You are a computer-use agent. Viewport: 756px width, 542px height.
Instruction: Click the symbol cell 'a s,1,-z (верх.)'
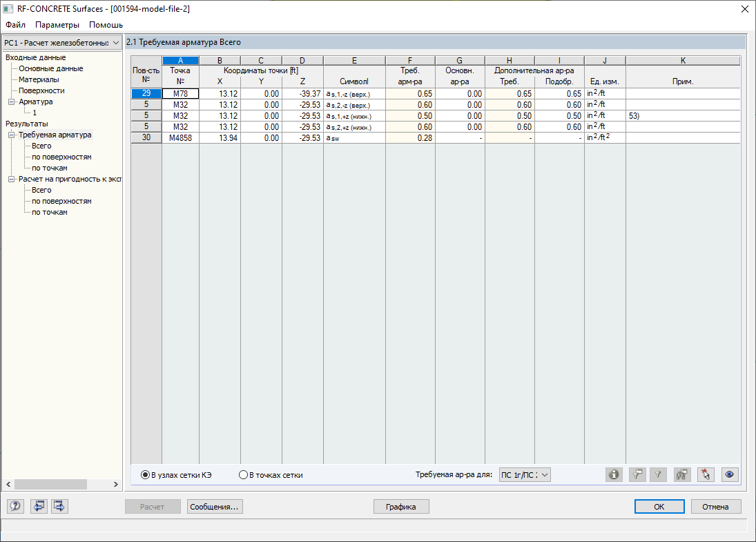click(354, 93)
